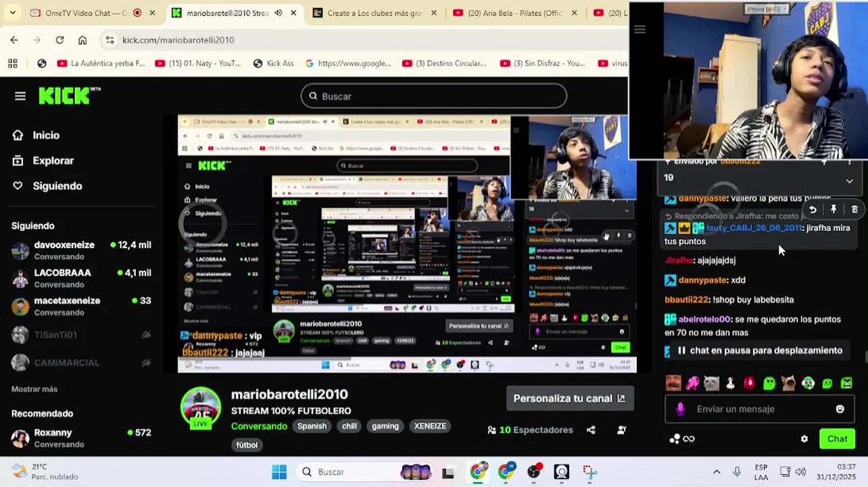868x487 pixels.
Task: Open Windows Start menu
Action: point(279,472)
